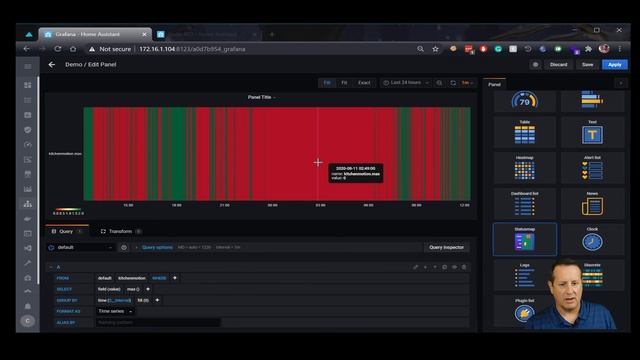640x360 pixels.
Task: Open the Chrome profile avatar
Action: (604, 49)
